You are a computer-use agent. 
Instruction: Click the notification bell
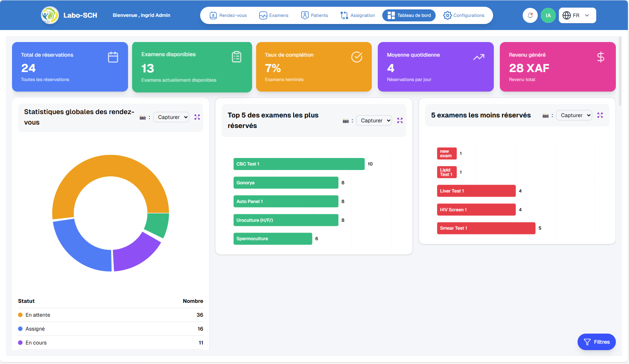tap(530, 15)
